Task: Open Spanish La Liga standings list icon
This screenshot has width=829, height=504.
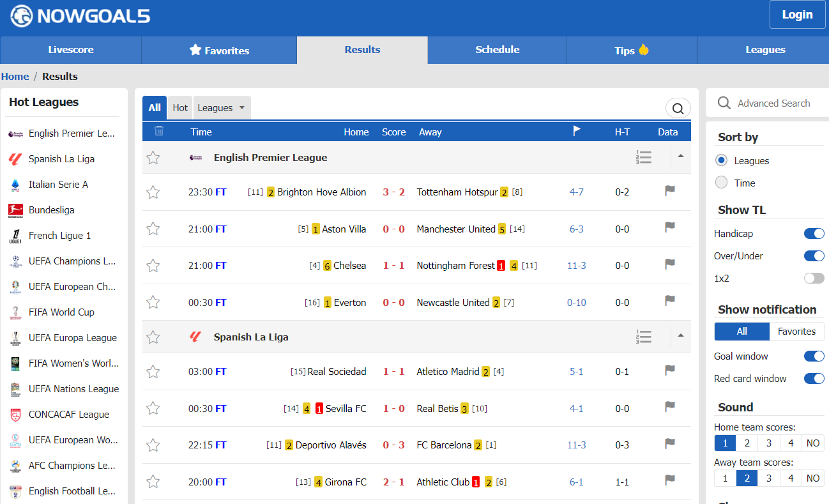Action: [x=644, y=337]
